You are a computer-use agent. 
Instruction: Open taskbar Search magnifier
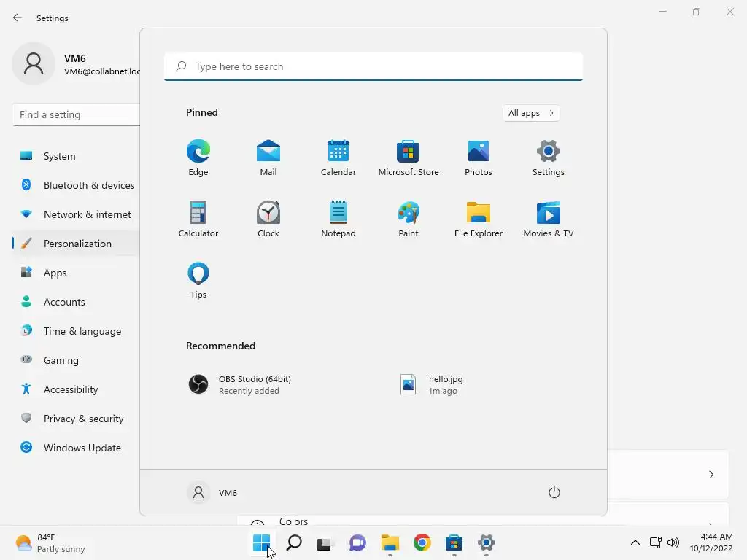tap(294, 542)
